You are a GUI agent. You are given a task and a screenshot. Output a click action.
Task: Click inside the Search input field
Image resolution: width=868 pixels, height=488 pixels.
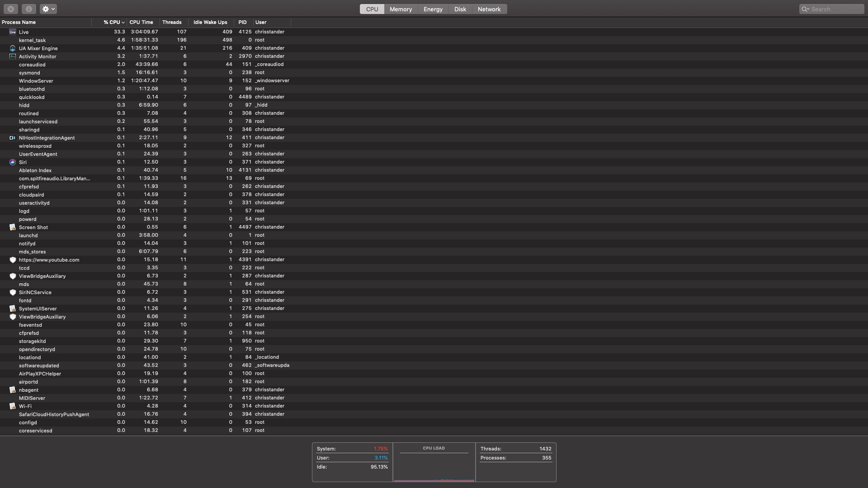835,9
